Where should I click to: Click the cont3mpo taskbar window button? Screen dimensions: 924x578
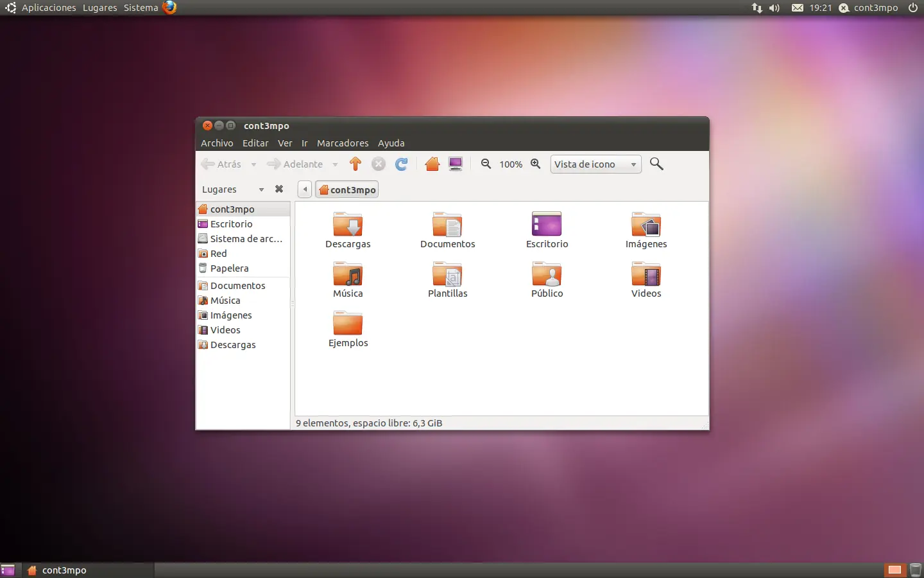point(88,570)
